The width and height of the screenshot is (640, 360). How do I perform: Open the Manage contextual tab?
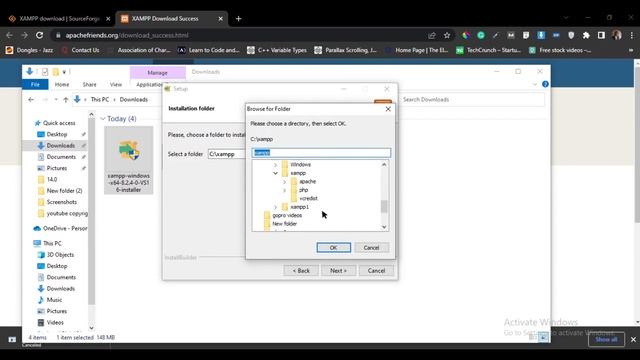[158, 73]
